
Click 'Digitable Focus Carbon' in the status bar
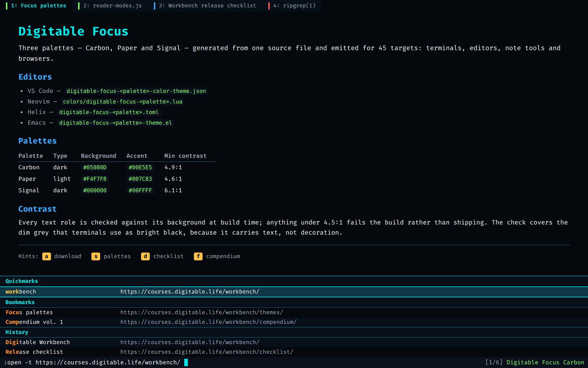coord(545,362)
